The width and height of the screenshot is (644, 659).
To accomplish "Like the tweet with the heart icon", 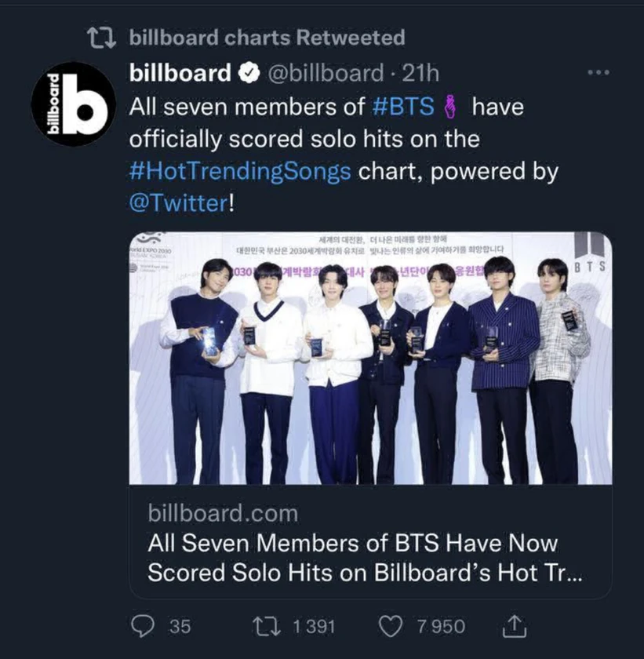I will pyautogui.click(x=390, y=626).
